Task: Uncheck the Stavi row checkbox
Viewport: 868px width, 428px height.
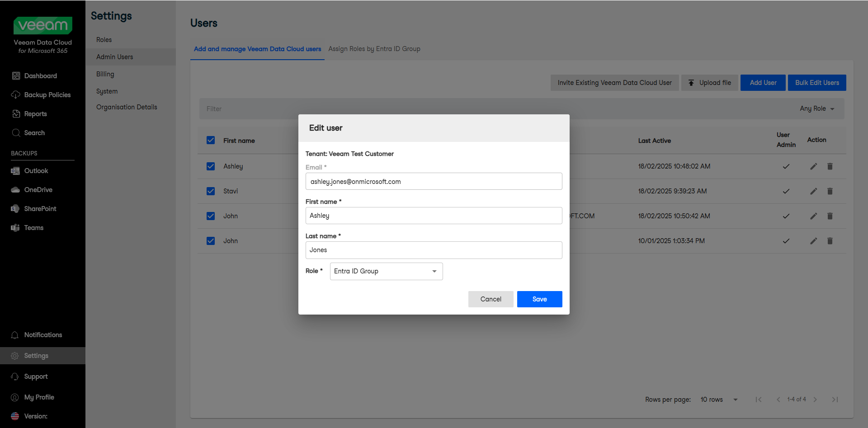Action: [x=211, y=191]
